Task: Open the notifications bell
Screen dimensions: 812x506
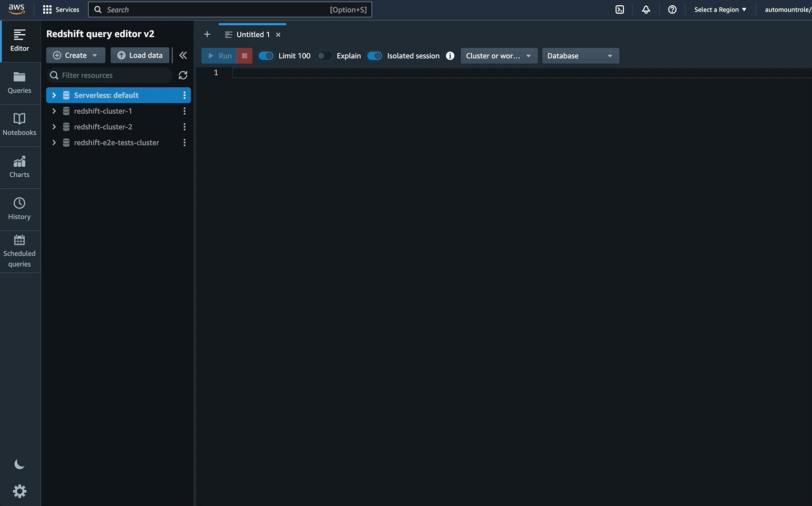Action: point(646,9)
